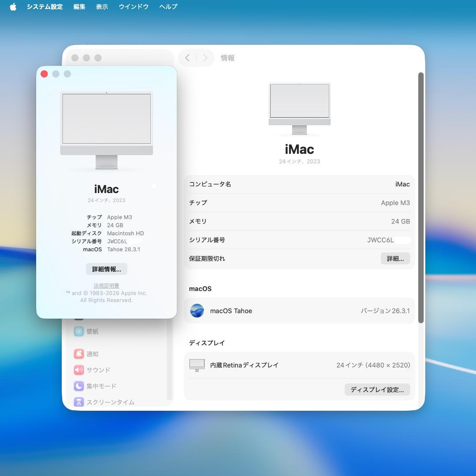
Task: Open the システム設定 menu
Action: 45,7
